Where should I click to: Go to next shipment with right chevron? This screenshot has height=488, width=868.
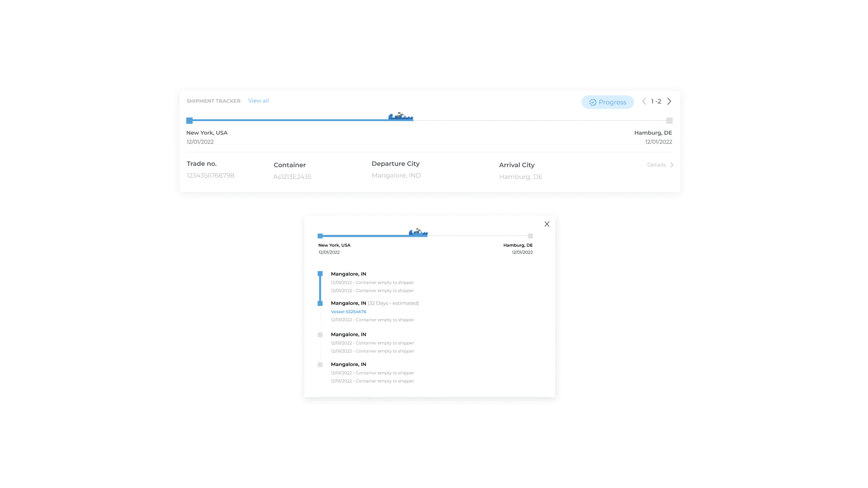coord(669,101)
